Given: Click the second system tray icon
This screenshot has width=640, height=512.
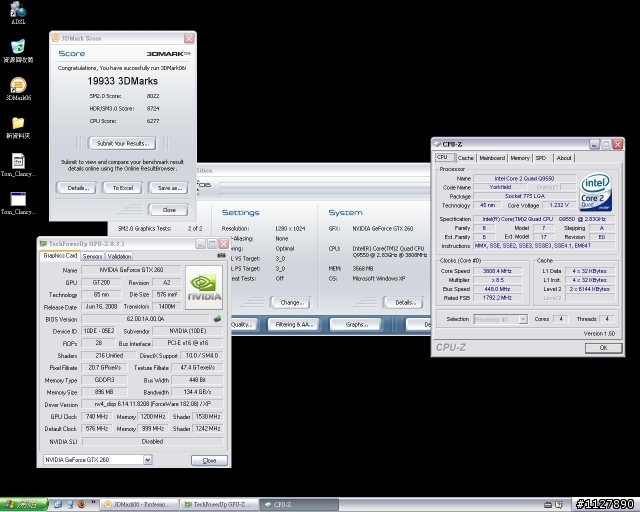Looking at the screenshot, I should 559,505.
